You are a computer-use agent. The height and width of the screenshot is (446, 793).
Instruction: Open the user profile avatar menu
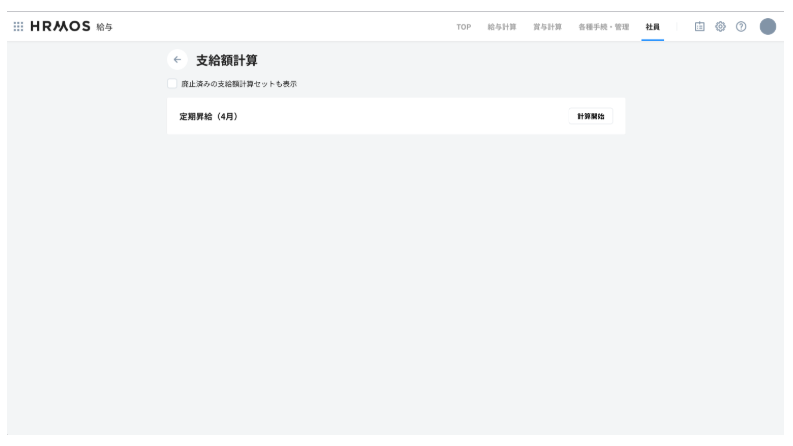(x=768, y=26)
